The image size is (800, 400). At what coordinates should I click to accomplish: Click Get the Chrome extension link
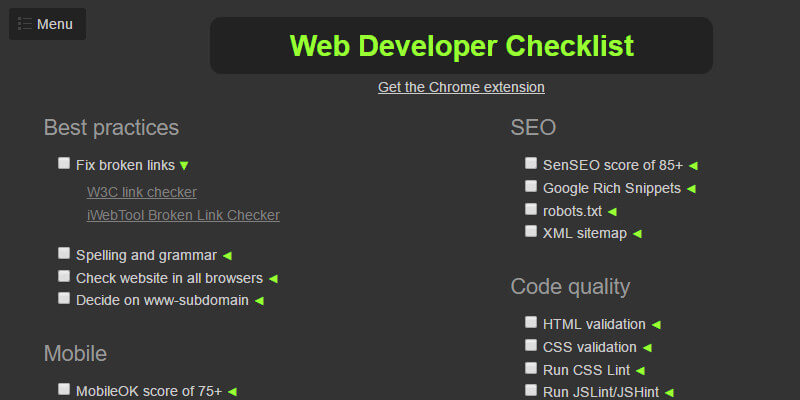(x=461, y=87)
